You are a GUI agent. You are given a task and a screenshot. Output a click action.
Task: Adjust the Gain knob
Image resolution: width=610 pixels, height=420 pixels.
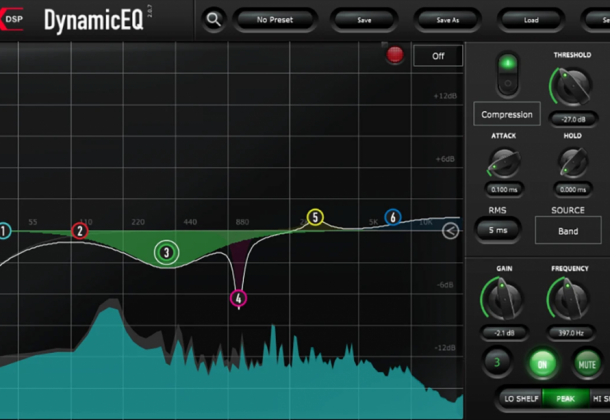(x=503, y=298)
